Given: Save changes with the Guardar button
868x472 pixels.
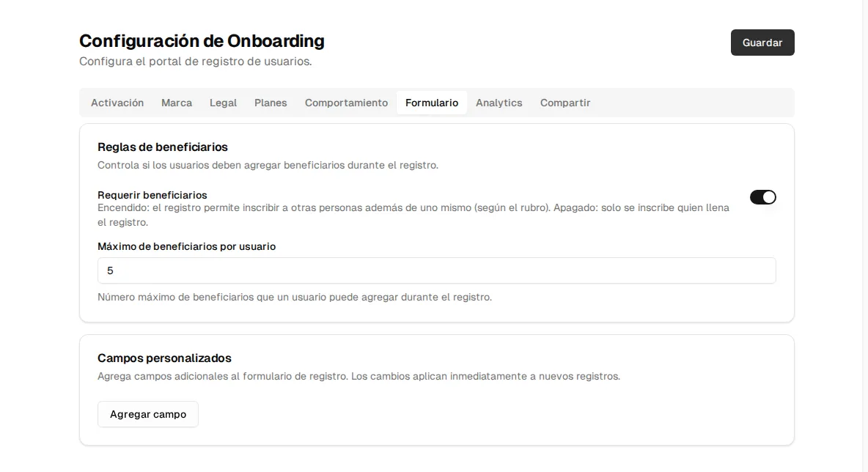Looking at the screenshot, I should coord(762,43).
